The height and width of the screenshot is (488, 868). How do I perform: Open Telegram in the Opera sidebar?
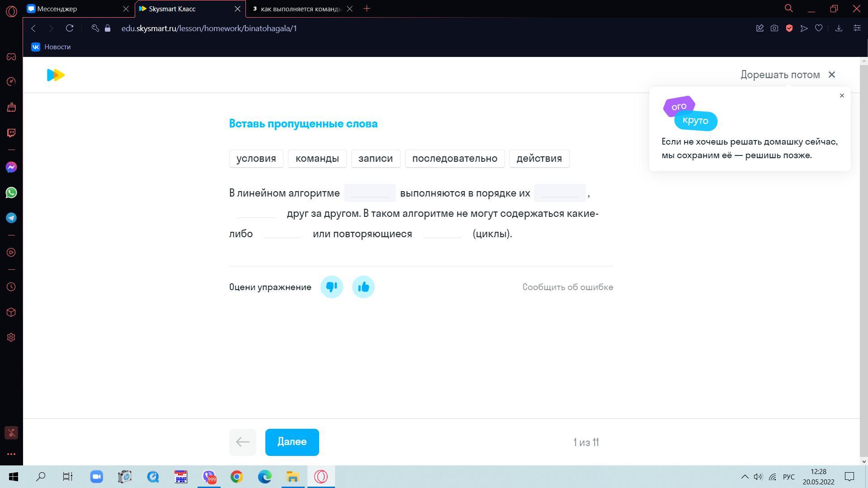(11, 218)
